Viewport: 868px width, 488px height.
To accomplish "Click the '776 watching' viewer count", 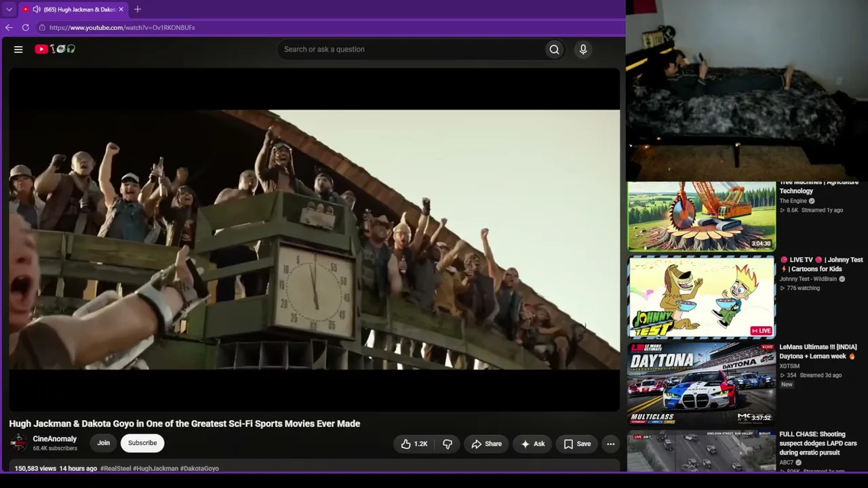I will point(800,288).
